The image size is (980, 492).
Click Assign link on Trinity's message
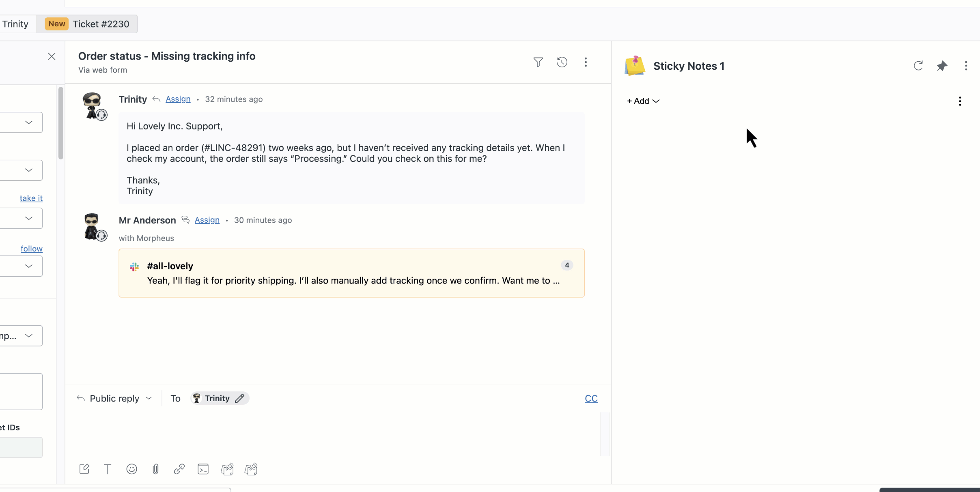(178, 99)
